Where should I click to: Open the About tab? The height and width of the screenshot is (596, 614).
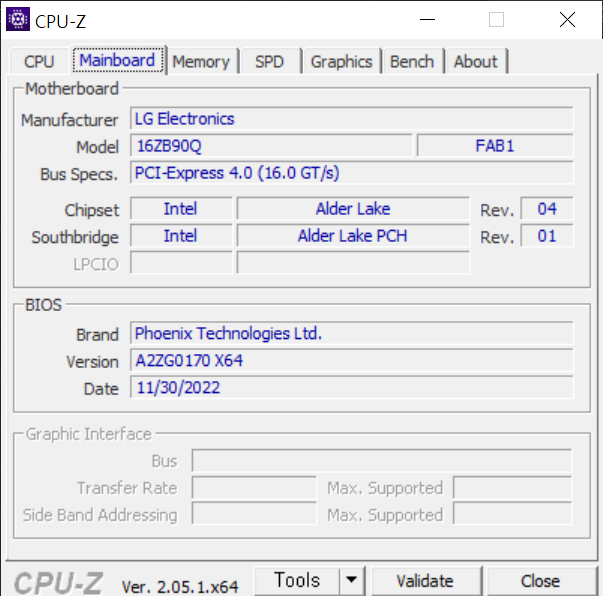(475, 61)
